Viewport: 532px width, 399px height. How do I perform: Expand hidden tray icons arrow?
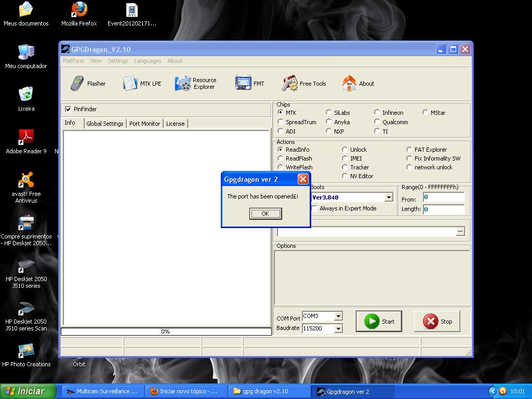[x=493, y=391]
